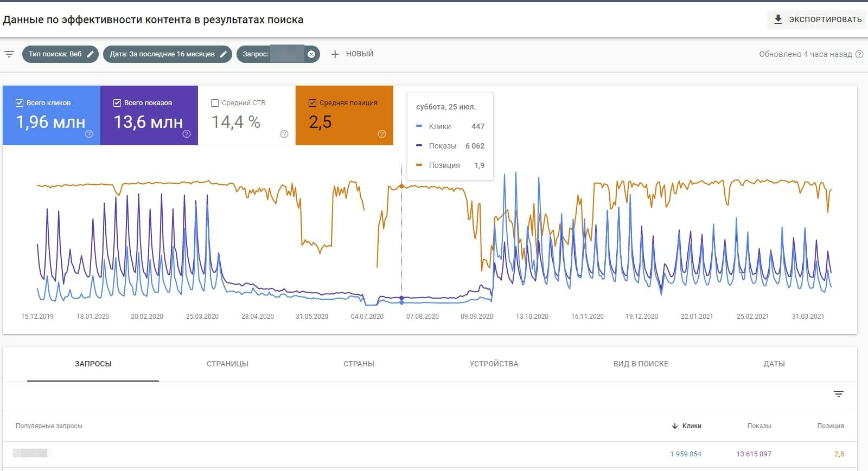The width and height of the screenshot is (868, 471).
Task: Open help icon next to update time
Action: pyautogui.click(x=859, y=54)
